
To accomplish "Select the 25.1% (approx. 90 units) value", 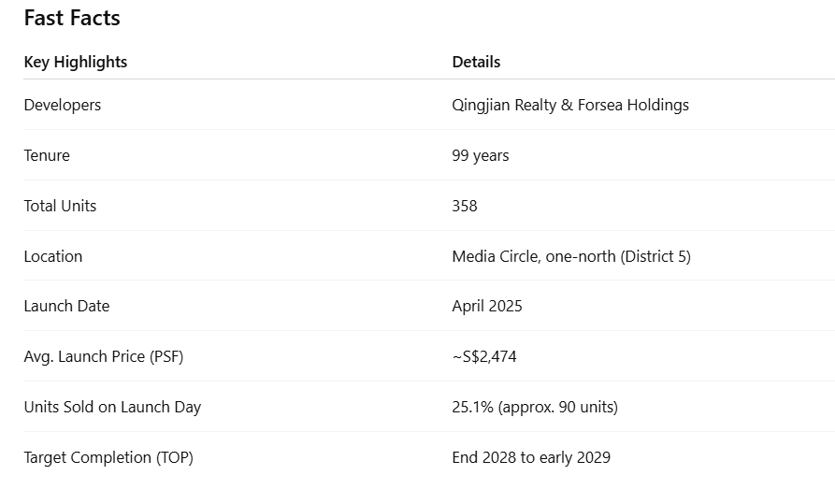I will (535, 407).
